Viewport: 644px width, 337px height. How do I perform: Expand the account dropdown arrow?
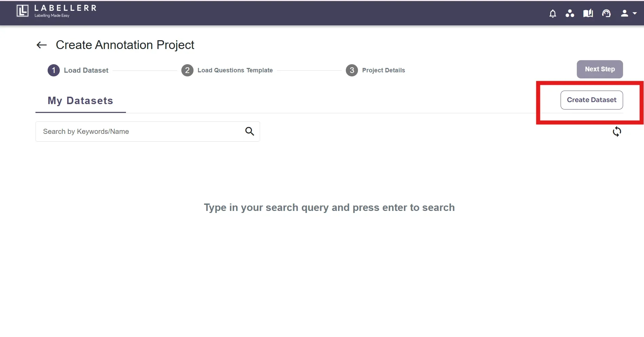coord(635,14)
